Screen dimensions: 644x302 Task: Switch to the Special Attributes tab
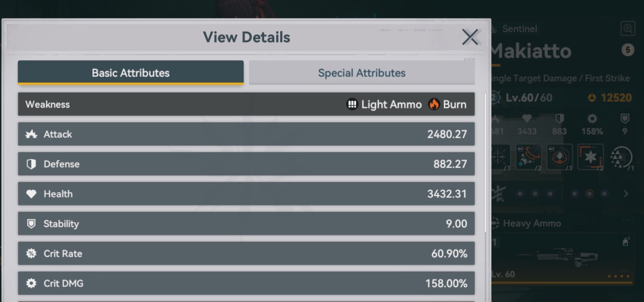tap(362, 73)
